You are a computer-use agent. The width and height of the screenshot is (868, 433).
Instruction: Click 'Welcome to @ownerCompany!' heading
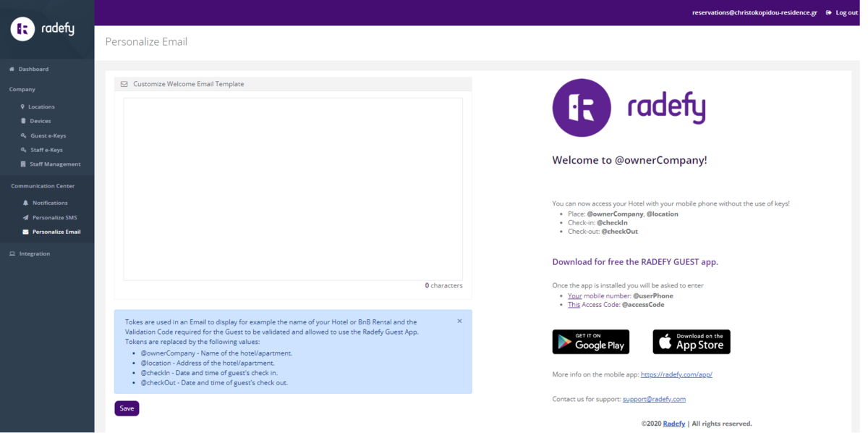click(629, 160)
